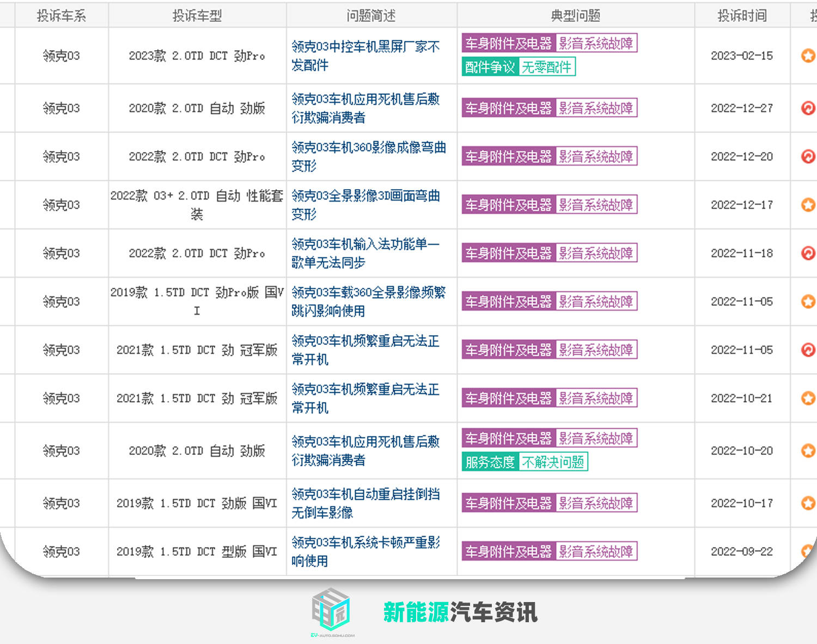
Task: Click the 影音系统故障 tag in the 2022-12-17 row
Action: (596, 205)
